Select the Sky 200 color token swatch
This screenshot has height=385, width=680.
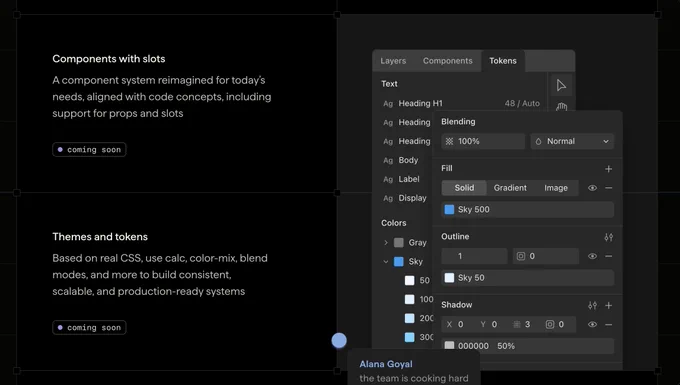pyautogui.click(x=409, y=318)
